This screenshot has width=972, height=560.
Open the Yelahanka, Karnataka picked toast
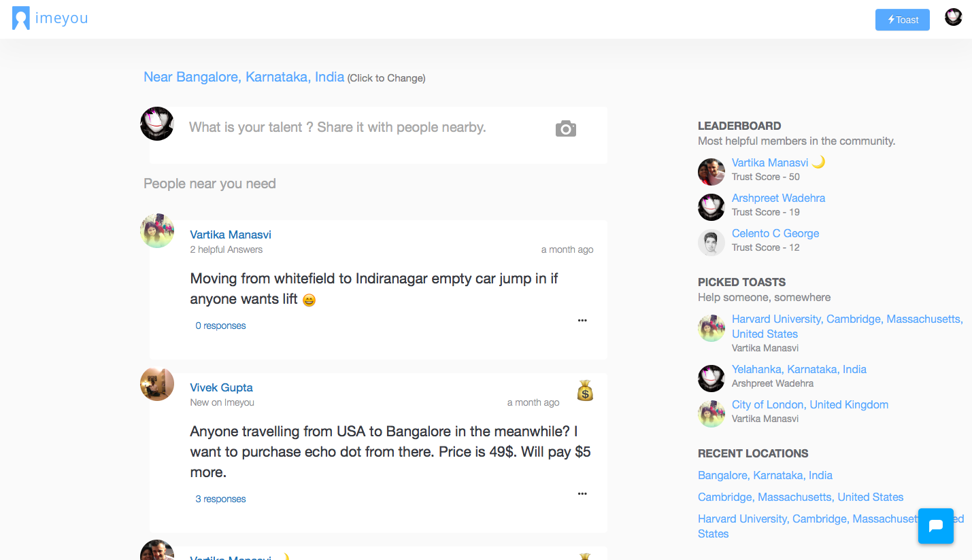pyautogui.click(x=799, y=369)
